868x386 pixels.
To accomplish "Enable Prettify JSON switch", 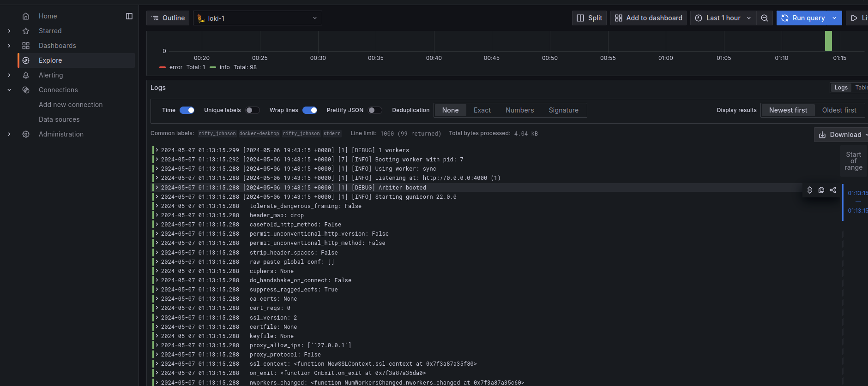I will pos(375,110).
